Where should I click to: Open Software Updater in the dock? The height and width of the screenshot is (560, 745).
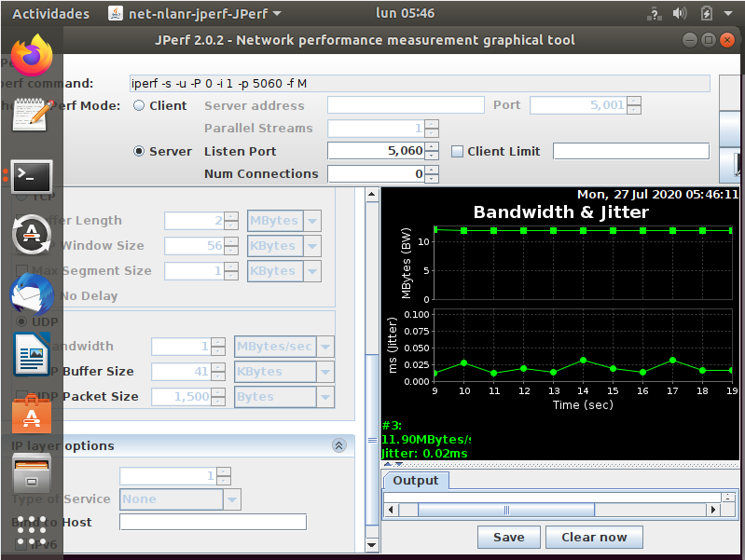click(x=32, y=235)
